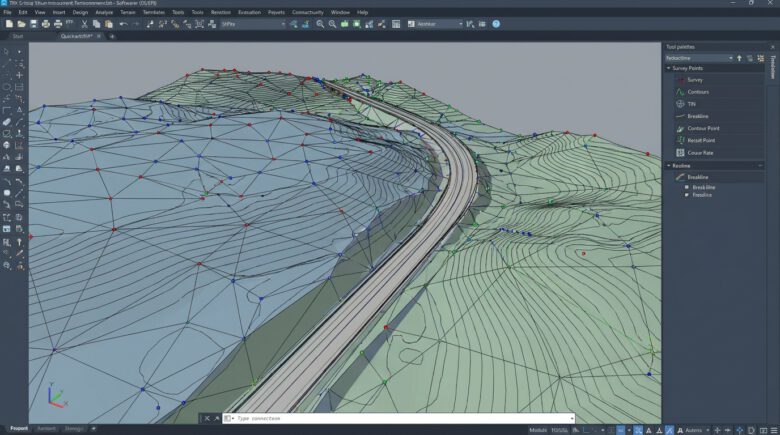Click the blue Help question mark icon
This screenshot has width=780, height=435.
click(x=496, y=24)
